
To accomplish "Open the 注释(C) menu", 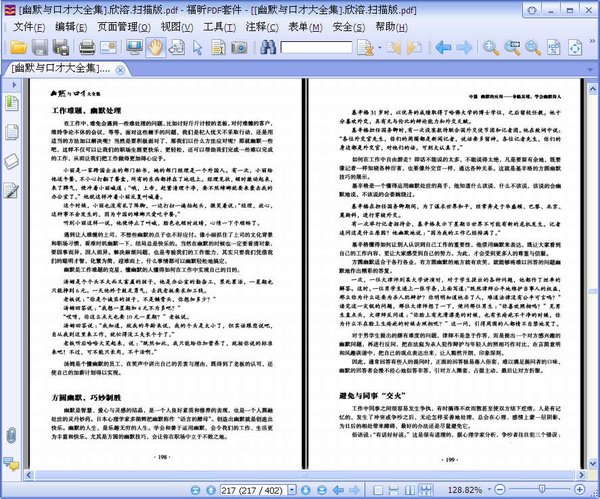I will click(262, 27).
